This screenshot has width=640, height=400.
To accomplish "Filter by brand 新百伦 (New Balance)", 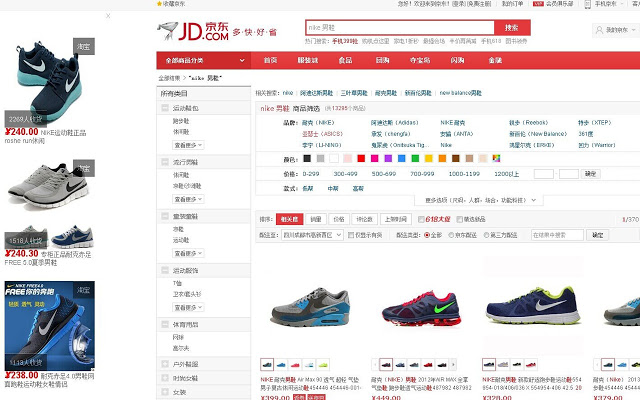I will [538, 134].
